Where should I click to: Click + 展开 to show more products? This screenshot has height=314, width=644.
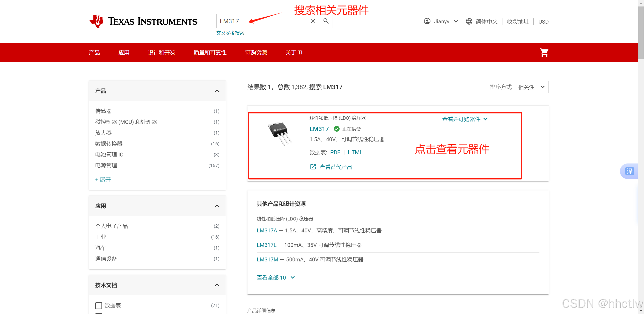103,180
